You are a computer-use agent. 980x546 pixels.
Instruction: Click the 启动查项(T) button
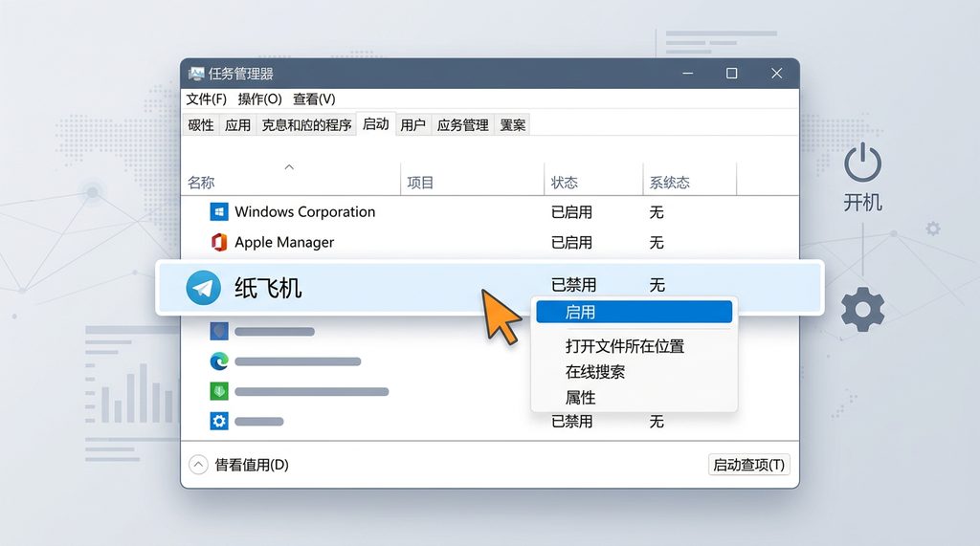[x=748, y=465]
